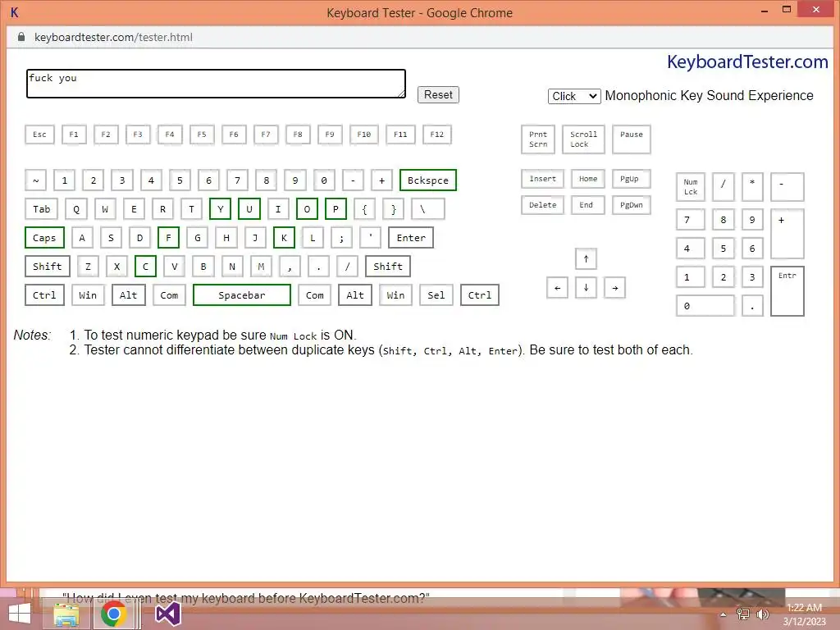Click the PgUp key
The height and width of the screenshot is (630, 840).
pos(632,179)
